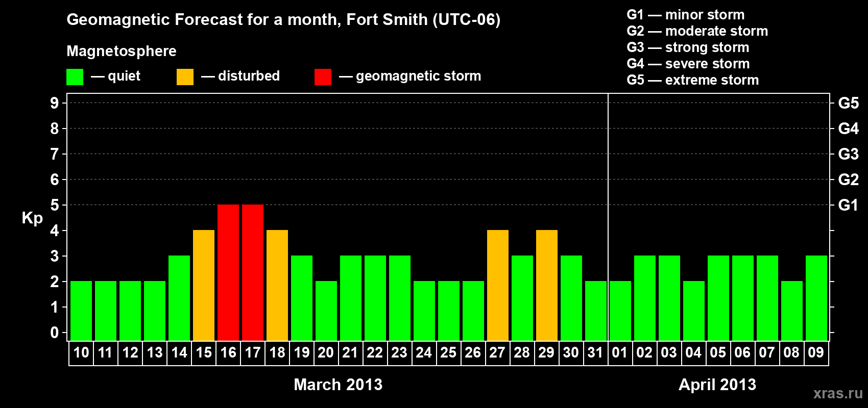
Task: Select the orange bar for March 15
Action: [204, 285]
